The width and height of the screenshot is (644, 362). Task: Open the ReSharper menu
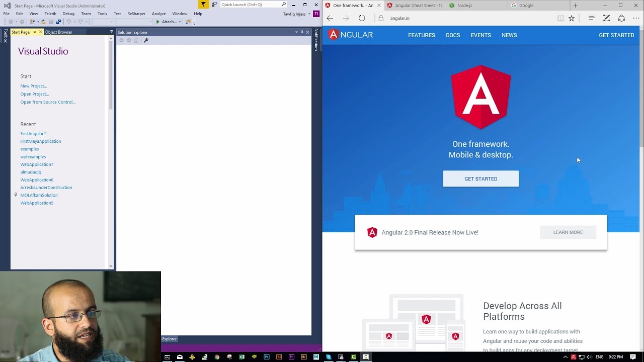click(x=136, y=14)
